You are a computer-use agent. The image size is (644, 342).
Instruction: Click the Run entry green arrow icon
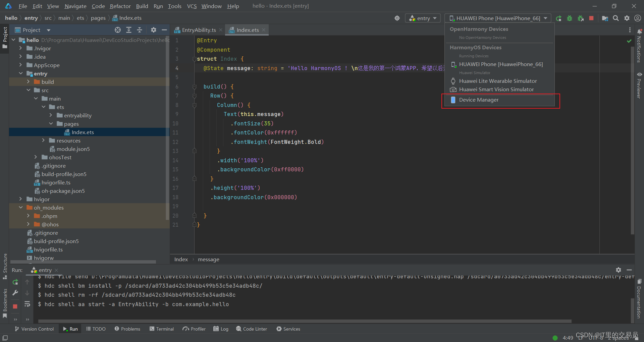tap(558, 18)
